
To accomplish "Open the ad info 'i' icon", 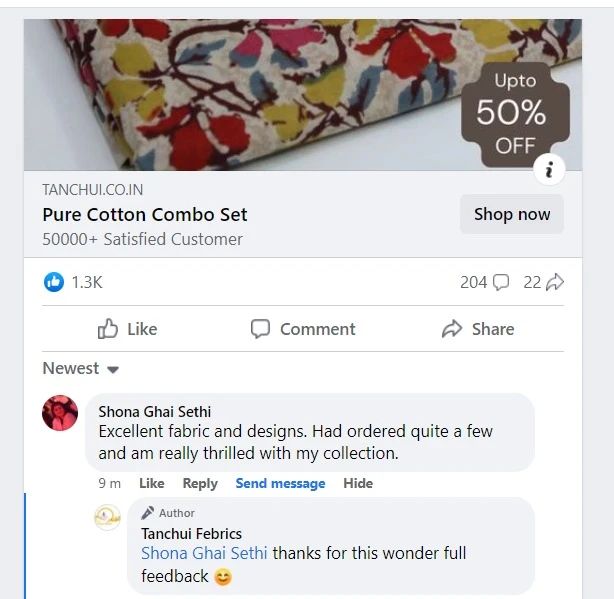I will [549, 170].
